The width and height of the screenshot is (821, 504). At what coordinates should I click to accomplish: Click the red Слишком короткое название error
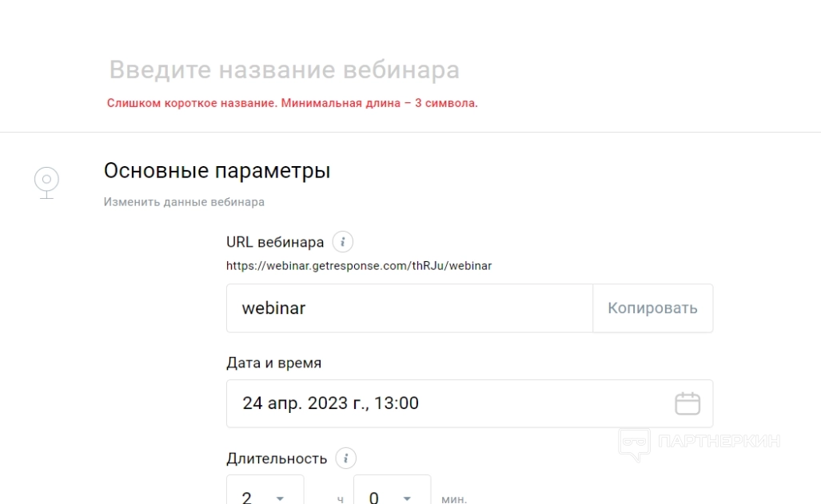[292, 104]
